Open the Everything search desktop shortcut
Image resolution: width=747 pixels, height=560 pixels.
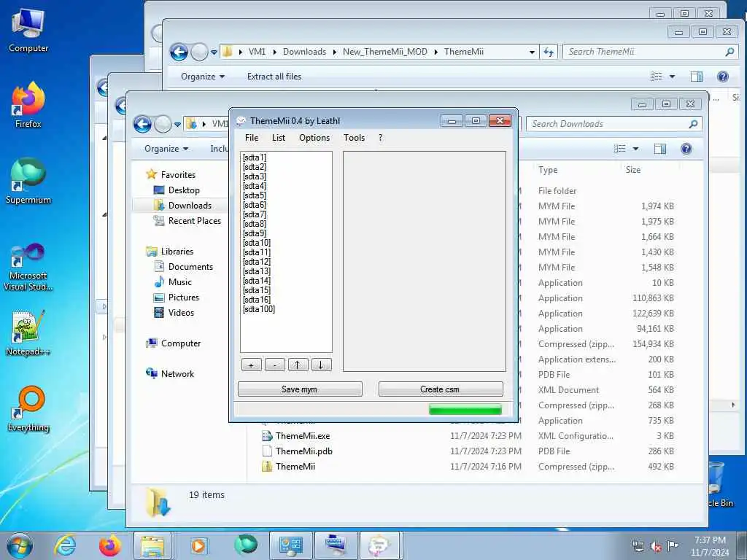tap(28, 409)
